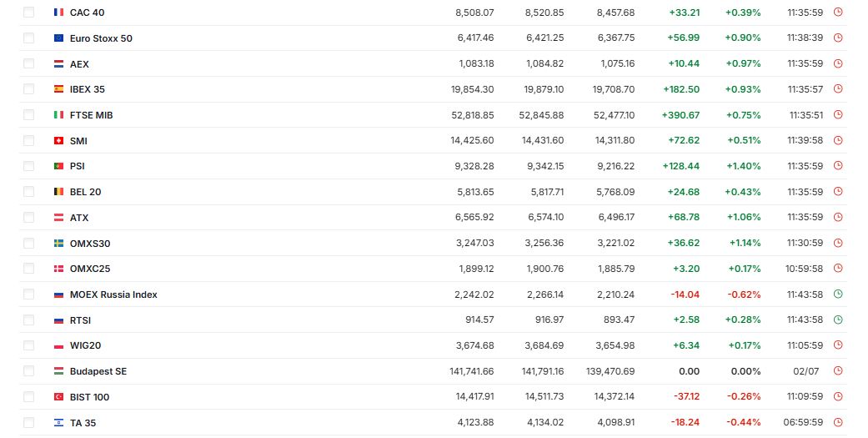Open the FTSE MIB index link

92,115
